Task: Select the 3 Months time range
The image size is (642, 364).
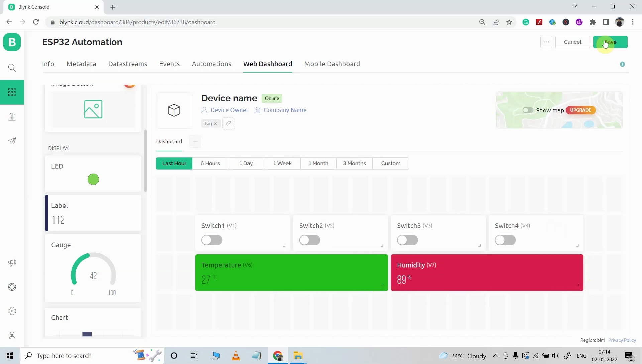Action: pyautogui.click(x=354, y=163)
